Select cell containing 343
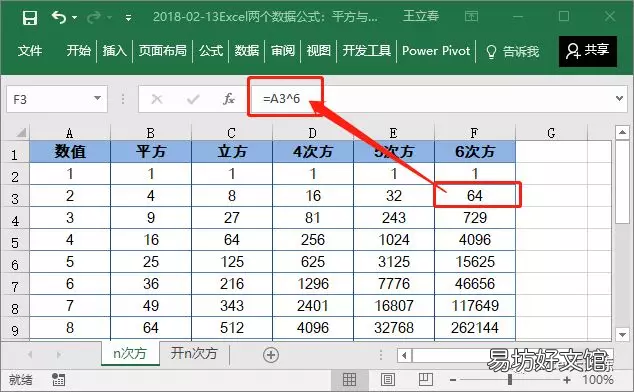The width and height of the screenshot is (634, 392). (x=232, y=305)
